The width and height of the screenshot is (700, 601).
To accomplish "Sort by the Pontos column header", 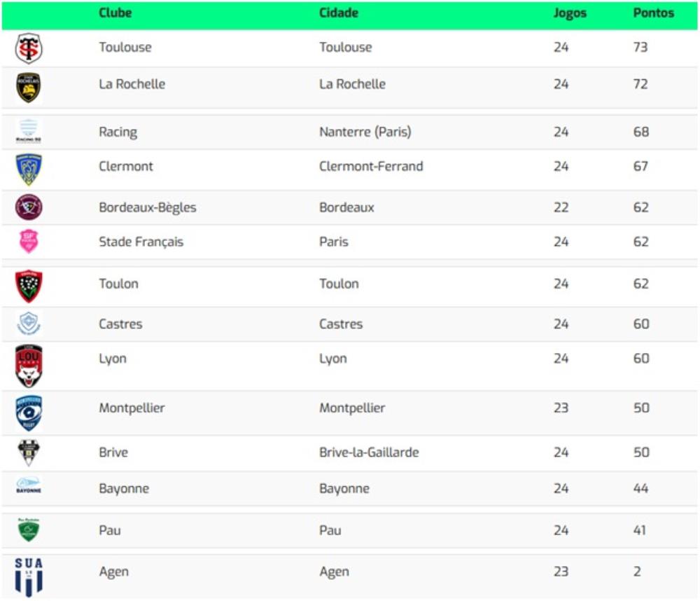I will (x=653, y=13).
